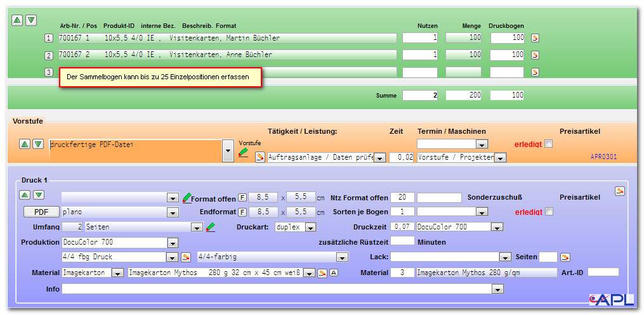Open the 4/4-farbig dropdown
This screenshot has width=644, height=315.
pyautogui.click(x=343, y=257)
